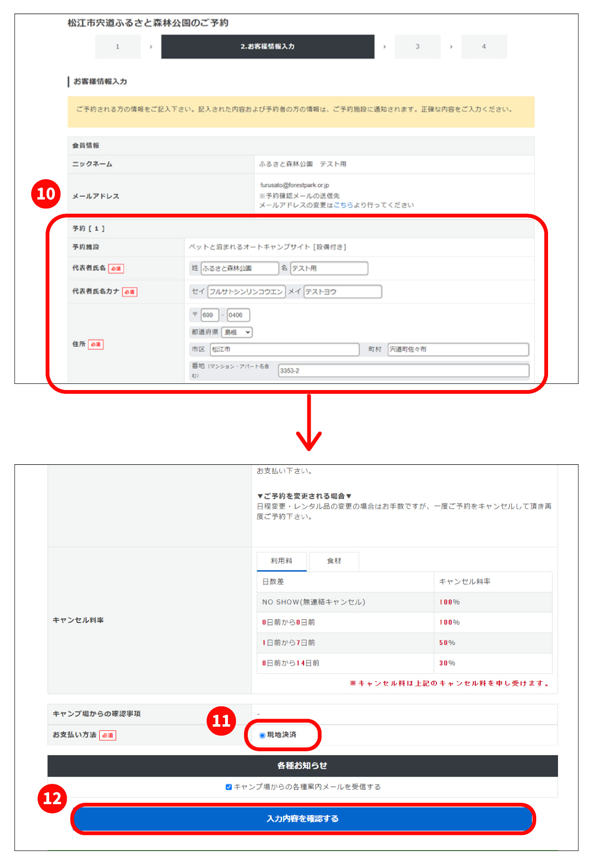Open the 都道府県 prefecture dropdown

237,332
